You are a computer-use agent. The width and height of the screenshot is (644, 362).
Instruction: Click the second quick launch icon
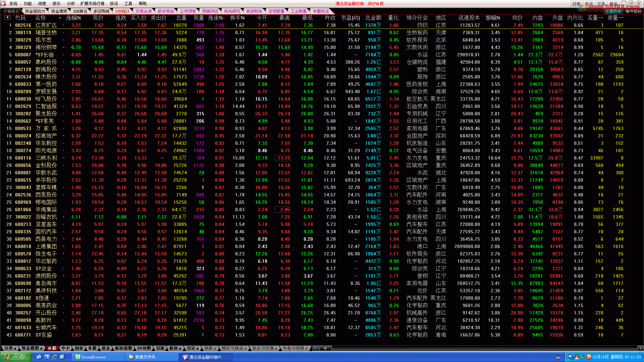click(47, 357)
